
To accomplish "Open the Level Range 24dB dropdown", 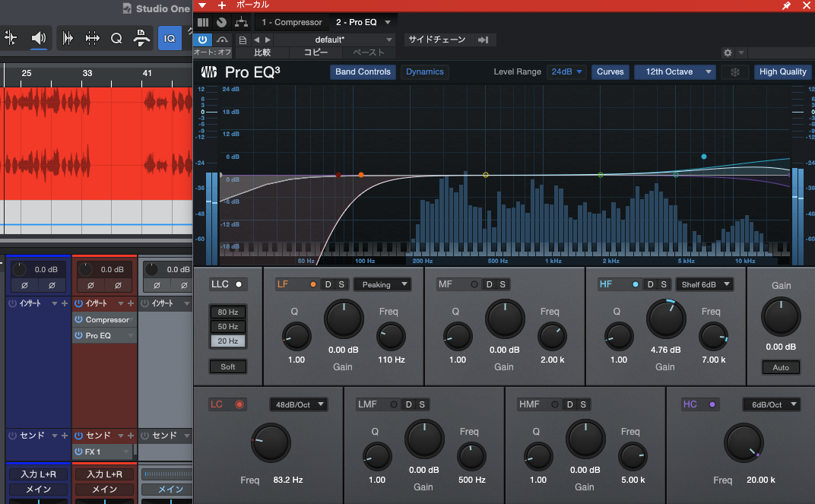I will 567,72.
